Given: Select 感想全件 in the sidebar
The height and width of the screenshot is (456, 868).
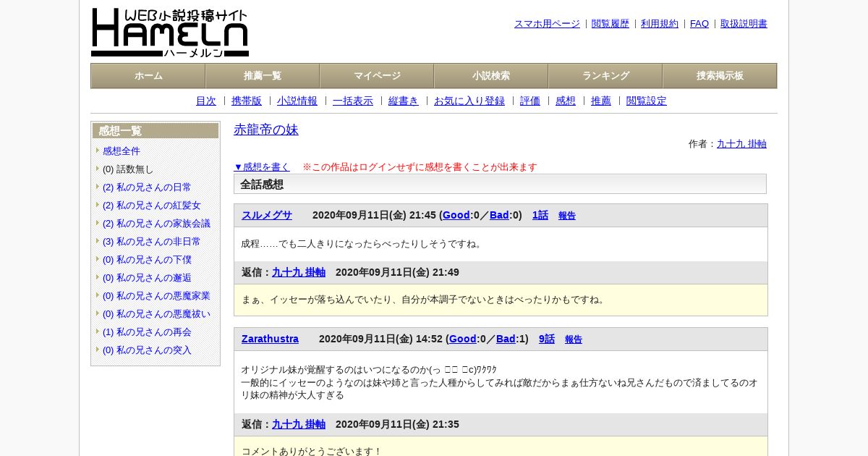Looking at the screenshot, I should 122,151.
